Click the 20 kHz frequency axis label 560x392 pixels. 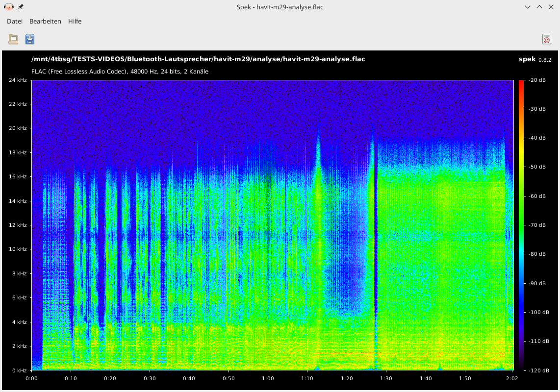[x=18, y=128]
